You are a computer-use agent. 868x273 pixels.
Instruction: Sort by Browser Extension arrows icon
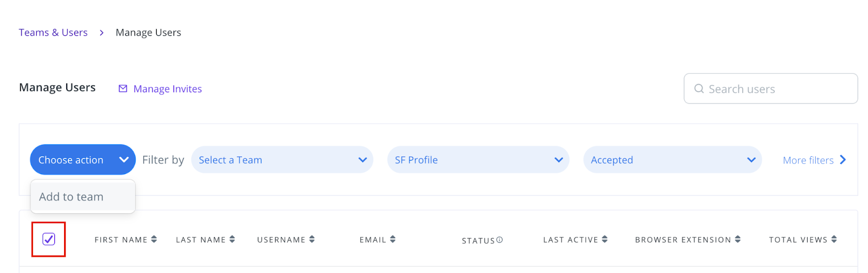click(738, 239)
